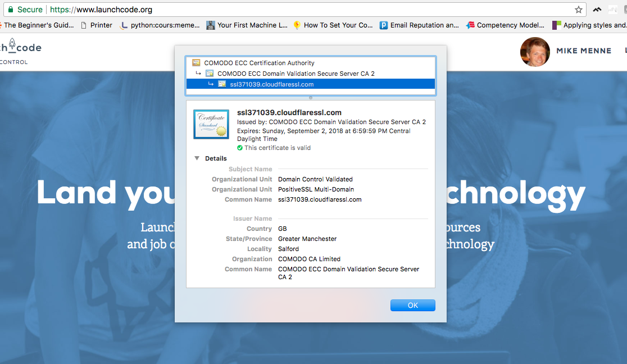Click leaf certificate icon in highlighted row
627x364 pixels.
click(x=222, y=84)
